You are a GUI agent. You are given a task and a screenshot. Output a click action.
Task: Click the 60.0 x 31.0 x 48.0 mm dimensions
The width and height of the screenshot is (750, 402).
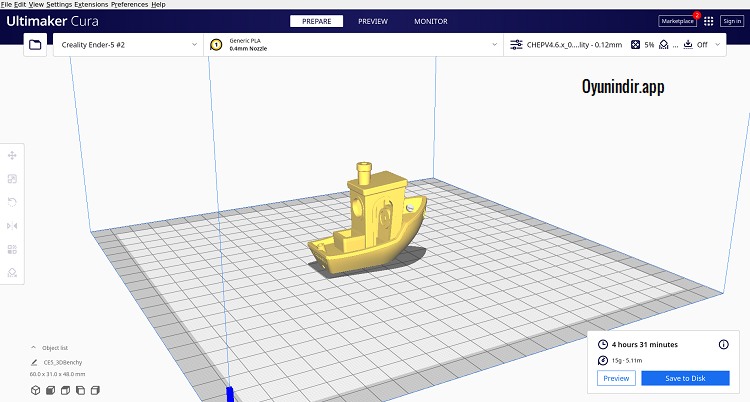[57, 374]
